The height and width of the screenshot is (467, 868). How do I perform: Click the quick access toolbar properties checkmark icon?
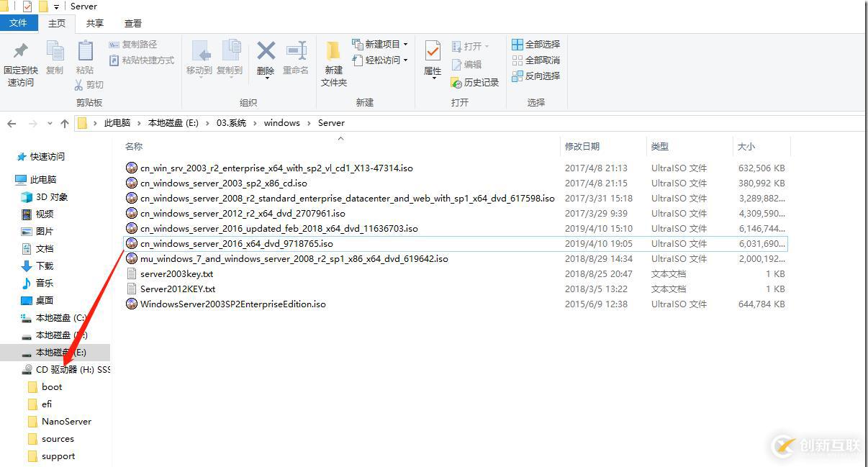[x=27, y=6]
